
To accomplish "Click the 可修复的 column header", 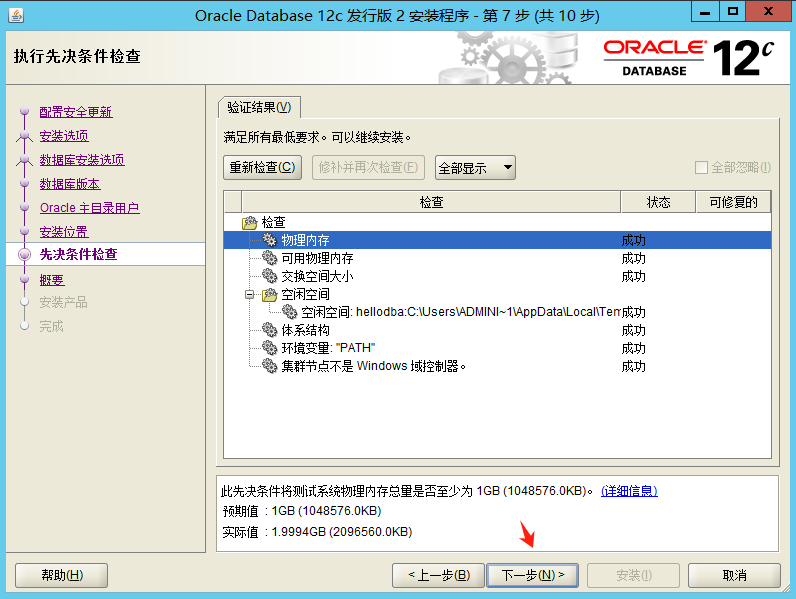I will point(734,202).
